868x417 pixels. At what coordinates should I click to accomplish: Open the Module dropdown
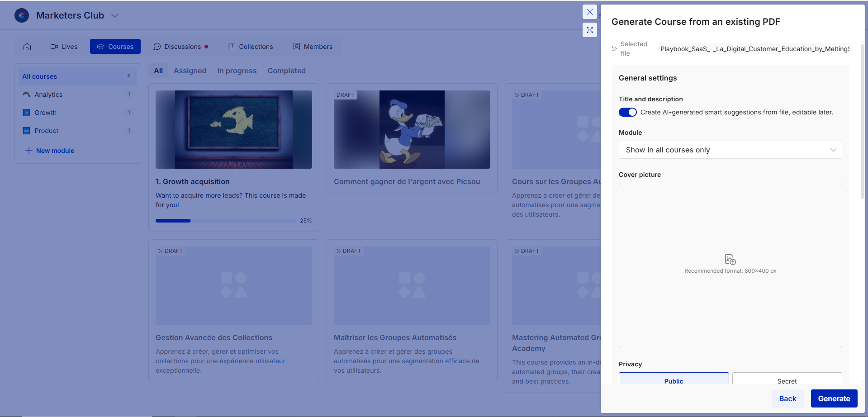[730, 150]
